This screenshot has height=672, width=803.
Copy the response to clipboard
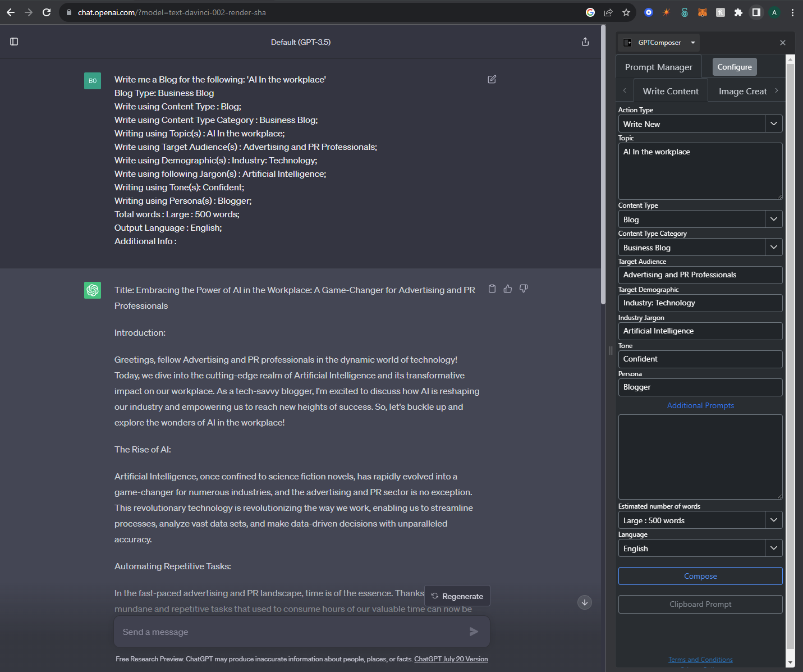(x=492, y=289)
